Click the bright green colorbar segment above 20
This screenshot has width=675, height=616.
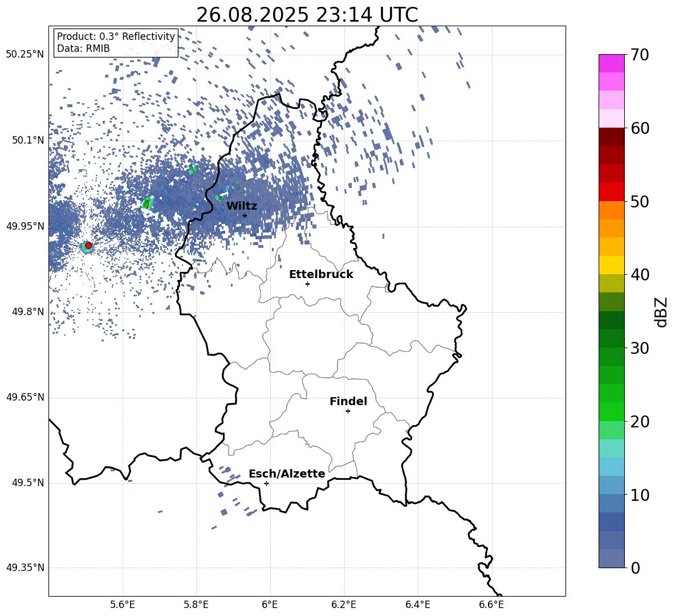[611, 412]
